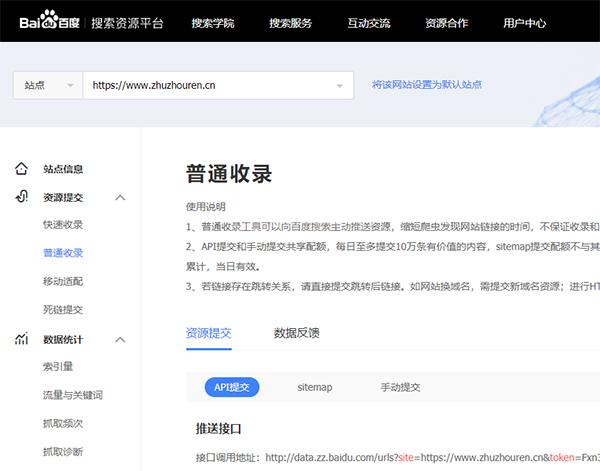
Task: Click the 站点信息 home icon
Action: (x=21, y=169)
